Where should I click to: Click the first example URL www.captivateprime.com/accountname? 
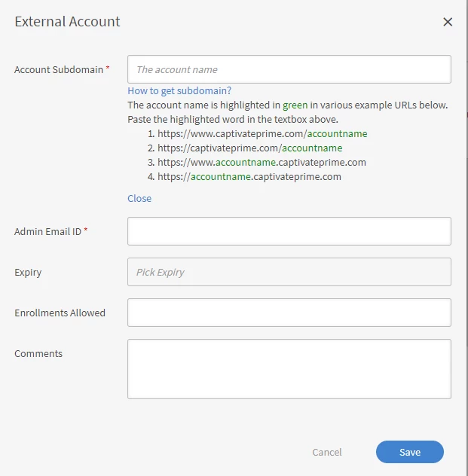pos(262,133)
